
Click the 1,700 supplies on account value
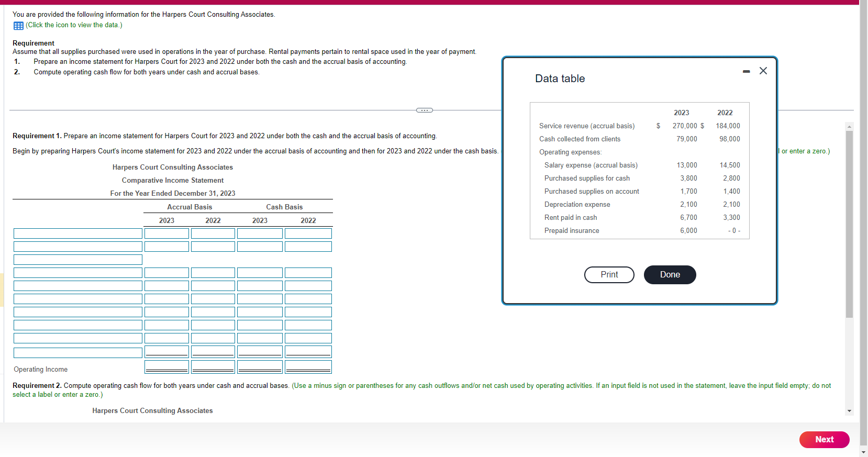[x=688, y=192]
